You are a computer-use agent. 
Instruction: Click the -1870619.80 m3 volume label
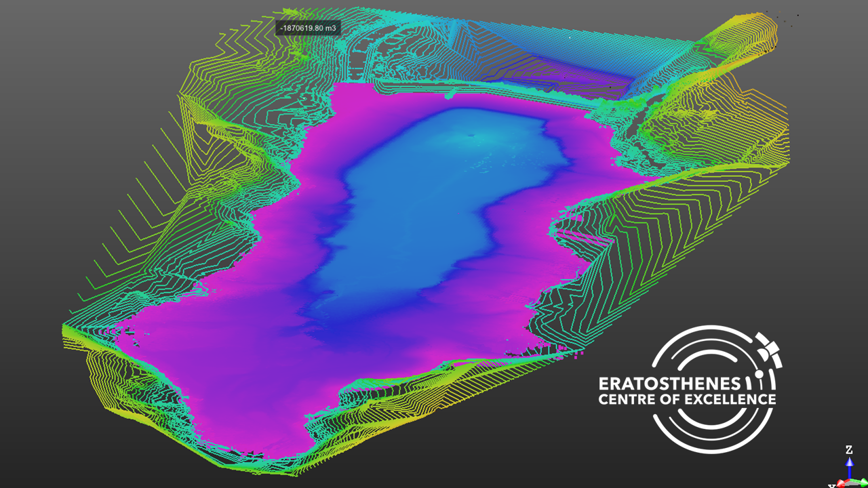point(309,28)
